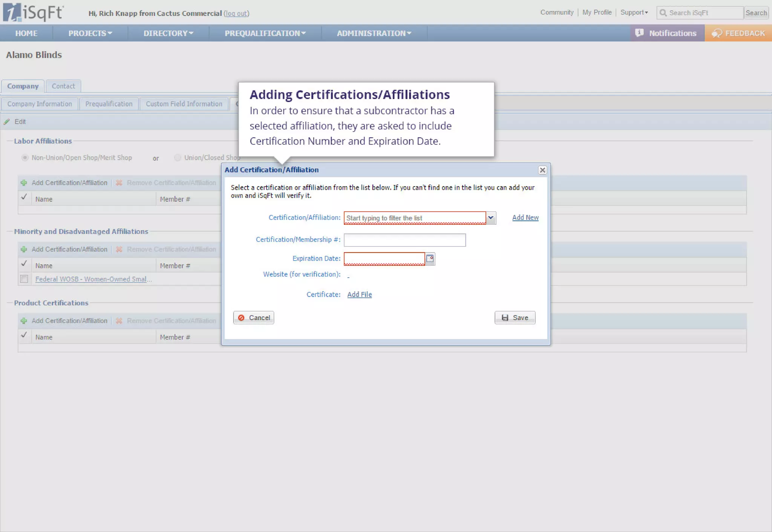The width and height of the screenshot is (772, 532).
Task: Open the Federal WOSB - Women-Owned Small link
Action: [x=93, y=279]
